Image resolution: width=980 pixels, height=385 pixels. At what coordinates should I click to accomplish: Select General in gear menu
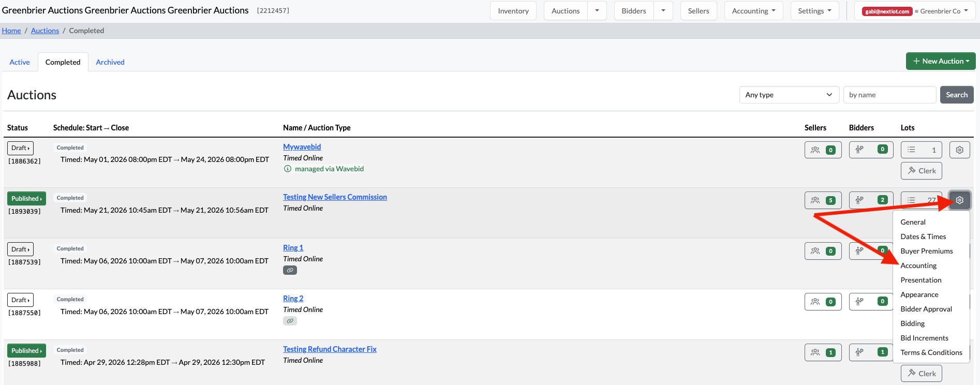[x=913, y=222]
